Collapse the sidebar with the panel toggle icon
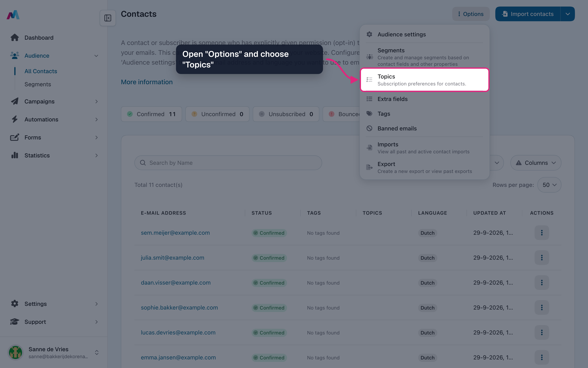The width and height of the screenshot is (588, 368). [108, 18]
